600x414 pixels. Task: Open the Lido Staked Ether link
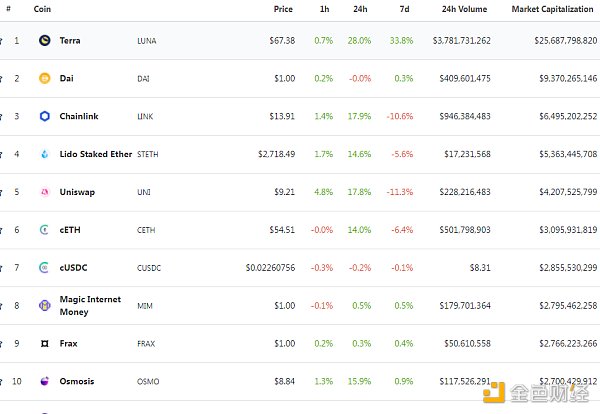click(x=96, y=154)
